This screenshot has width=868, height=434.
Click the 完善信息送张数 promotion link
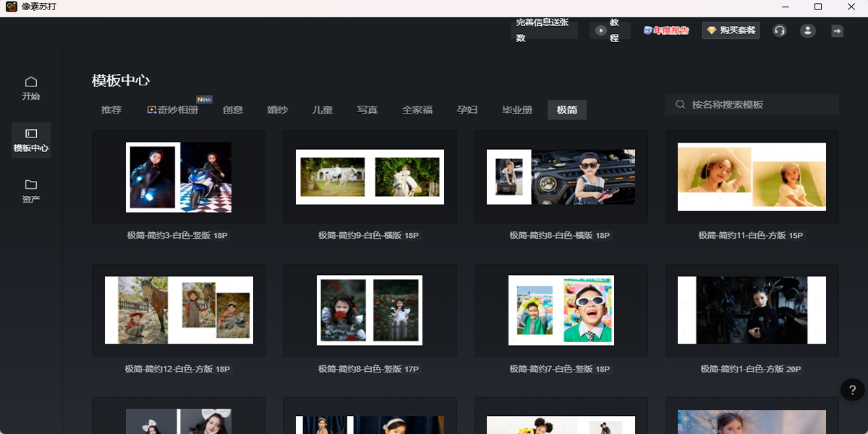544,30
